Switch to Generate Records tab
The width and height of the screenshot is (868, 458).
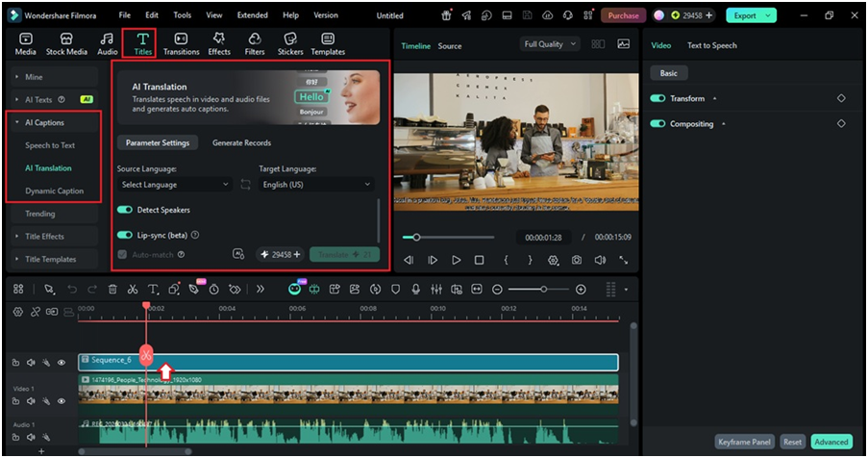click(242, 142)
